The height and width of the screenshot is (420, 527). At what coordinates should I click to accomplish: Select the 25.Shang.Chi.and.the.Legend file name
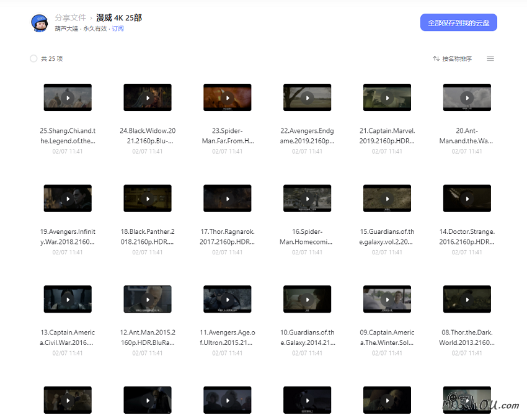(x=68, y=136)
